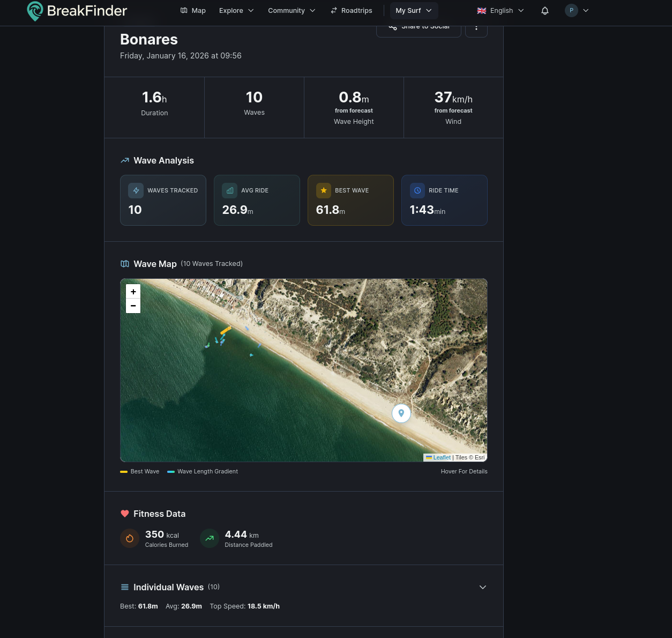The width and height of the screenshot is (672, 638).
Task: Select the BreakFinder logo icon
Action: point(35,11)
